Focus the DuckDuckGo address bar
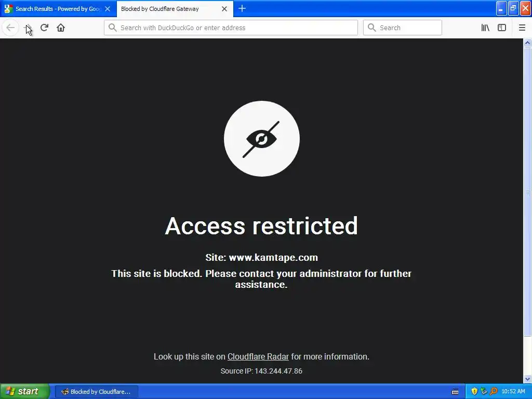This screenshot has height=399, width=532. click(x=231, y=28)
